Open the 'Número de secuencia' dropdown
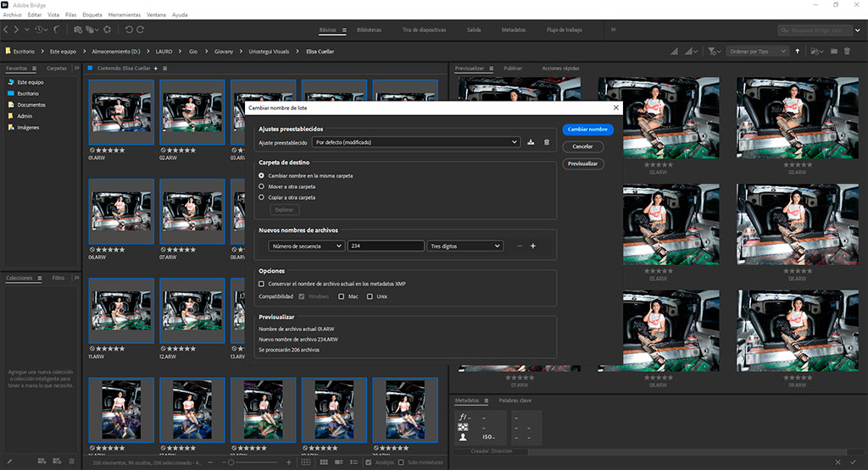 point(305,246)
